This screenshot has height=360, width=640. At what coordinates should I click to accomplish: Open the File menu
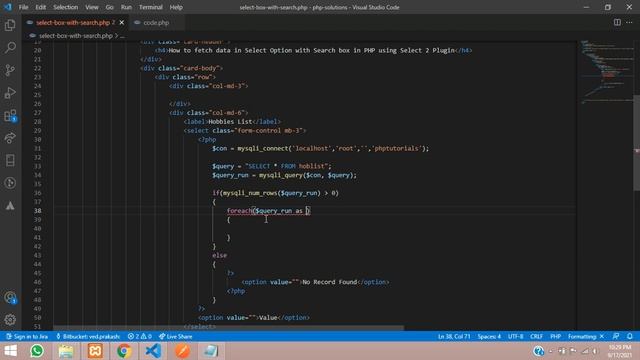click(x=24, y=7)
